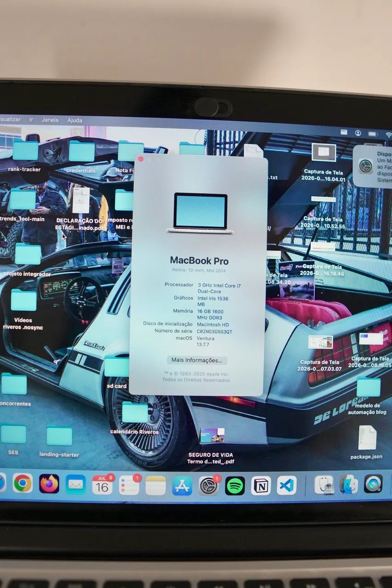Select the SEGURO DE VIDA Termo pdf
The image size is (392, 588).
[x=212, y=435]
